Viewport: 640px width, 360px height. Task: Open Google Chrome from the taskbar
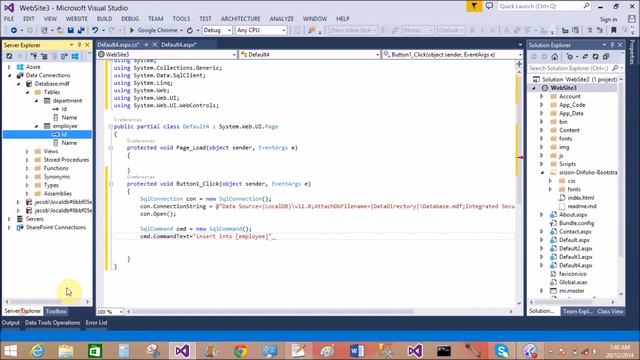pyautogui.click(x=241, y=351)
